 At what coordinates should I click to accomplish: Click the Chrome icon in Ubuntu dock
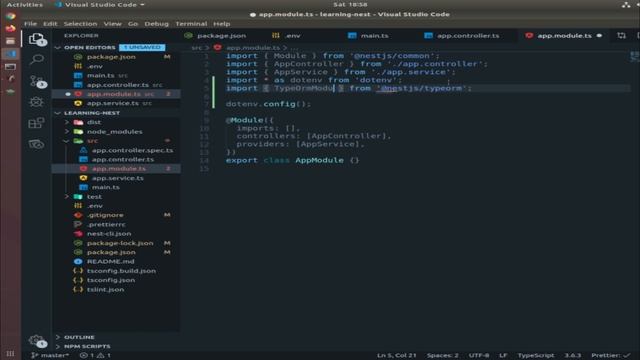[x=10, y=16]
